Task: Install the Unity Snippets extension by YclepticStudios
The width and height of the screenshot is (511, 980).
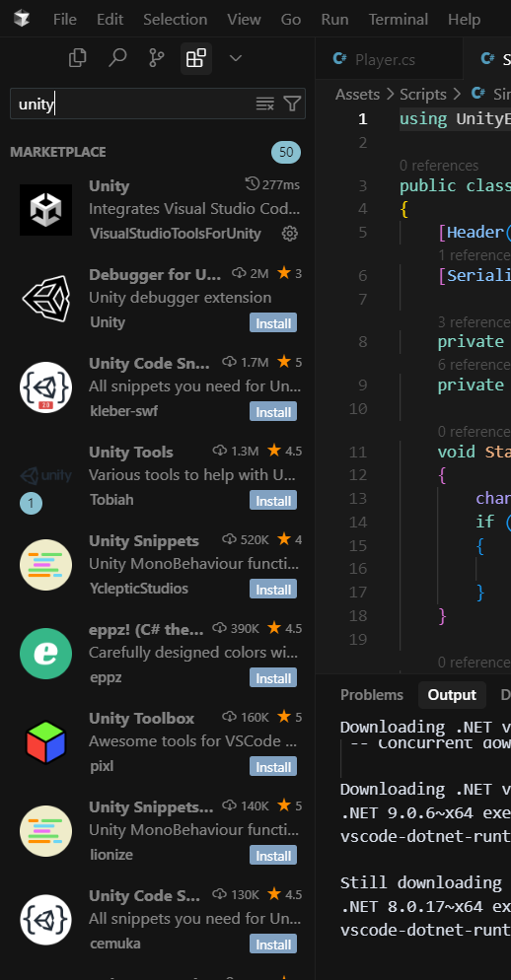Action: point(273,590)
